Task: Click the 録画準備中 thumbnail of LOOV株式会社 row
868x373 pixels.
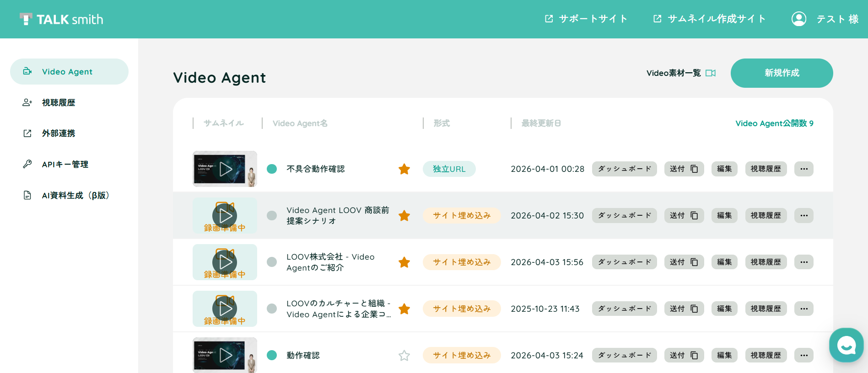Action: pos(225,262)
